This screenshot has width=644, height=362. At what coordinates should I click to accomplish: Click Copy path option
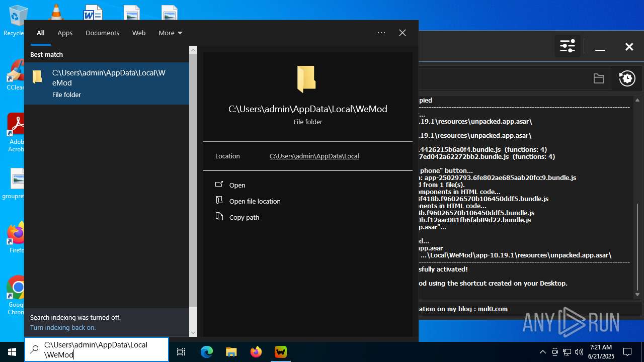coord(245,217)
